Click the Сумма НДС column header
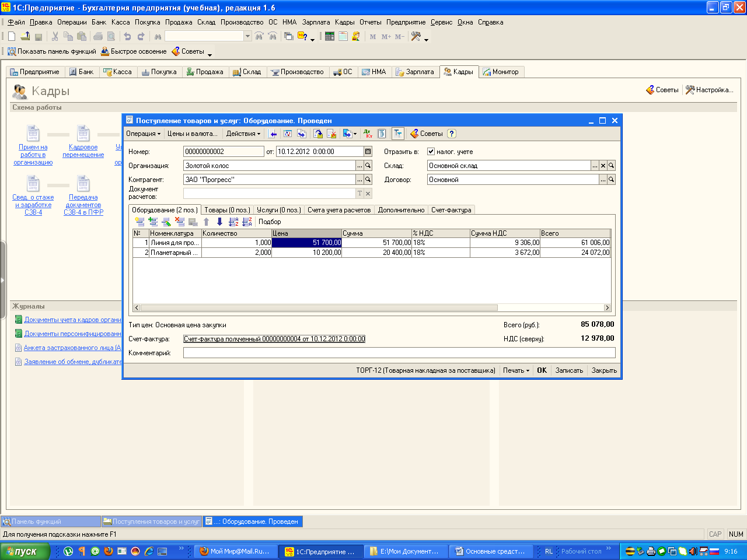The width and height of the screenshot is (747, 560). [x=505, y=233]
